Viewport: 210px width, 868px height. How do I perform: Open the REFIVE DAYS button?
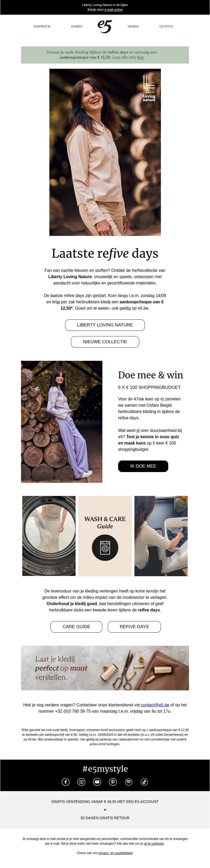click(x=134, y=626)
